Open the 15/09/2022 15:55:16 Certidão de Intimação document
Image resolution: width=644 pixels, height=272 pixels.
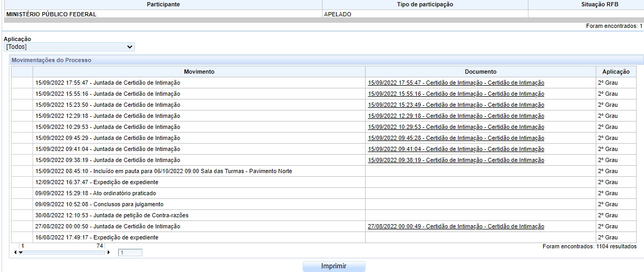(456, 94)
